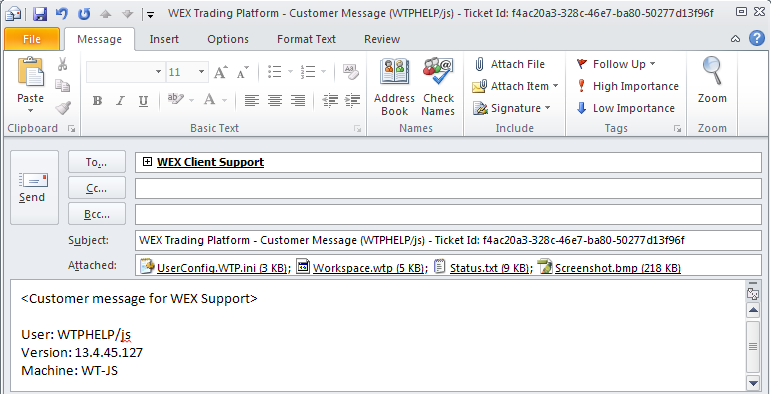Go to previous item arrow
This screenshot has height=394, width=771.
click(x=105, y=14)
